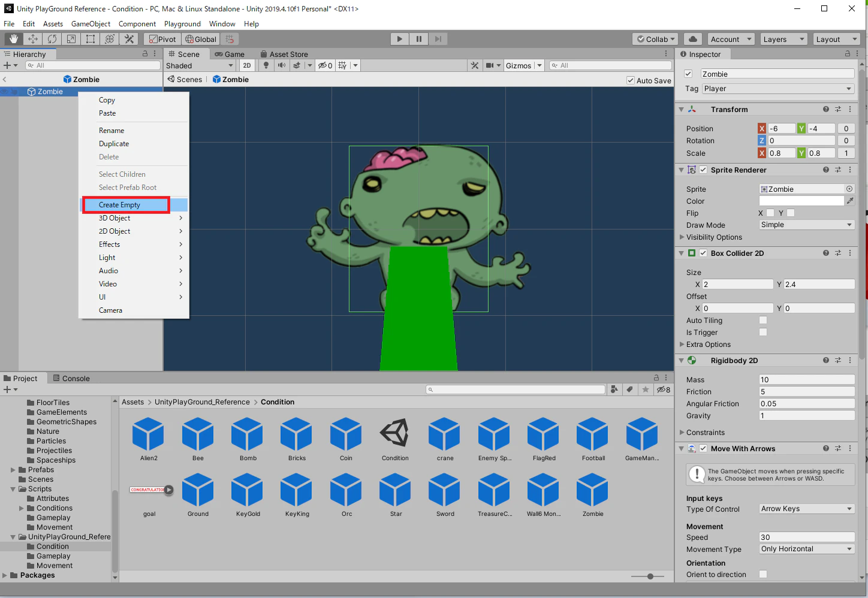Check Orient to direction
The height and width of the screenshot is (598, 868).
pyautogui.click(x=763, y=574)
